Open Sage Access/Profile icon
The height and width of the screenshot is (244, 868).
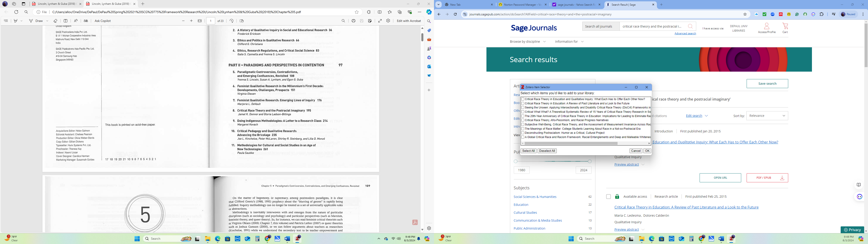(767, 28)
